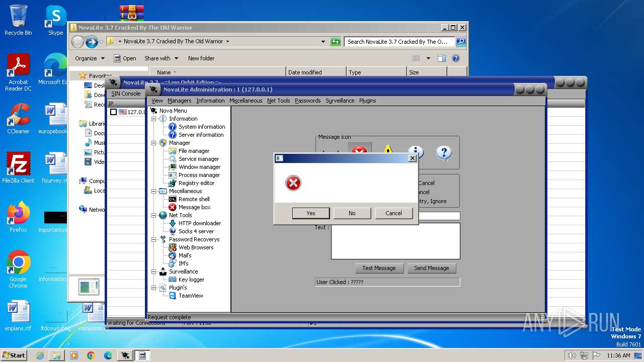Image resolution: width=644 pixels, height=362 pixels.
Task: Collapse the Manager tree node
Action: point(154,143)
